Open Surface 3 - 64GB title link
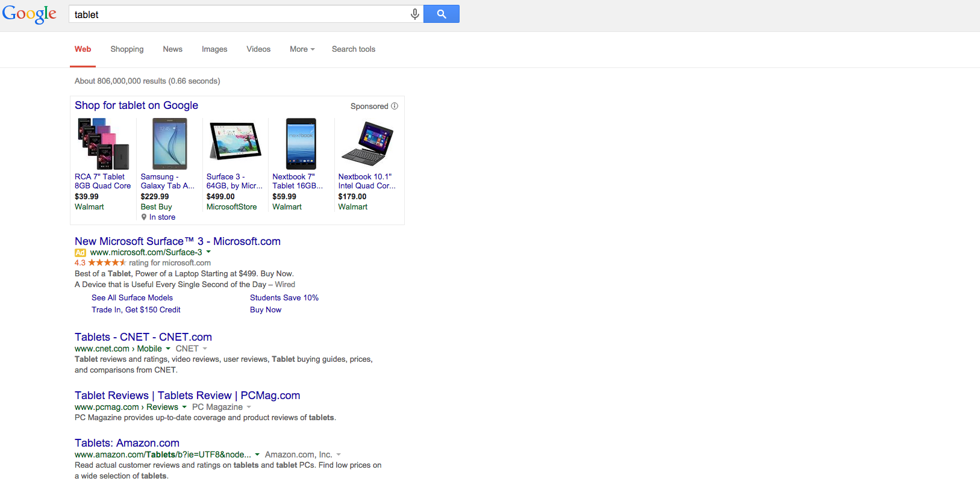 [x=234, y=181]
